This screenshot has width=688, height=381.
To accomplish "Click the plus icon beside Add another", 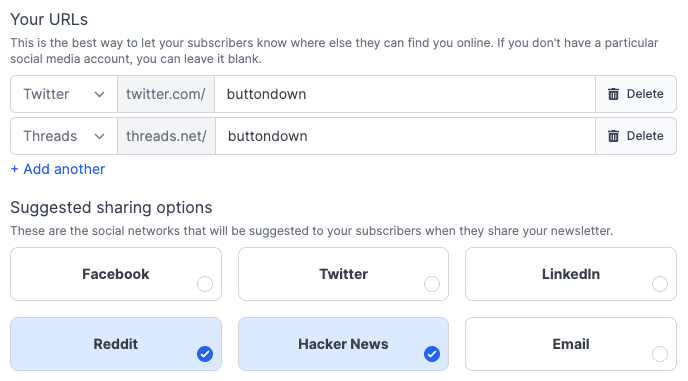I will 14,169.
